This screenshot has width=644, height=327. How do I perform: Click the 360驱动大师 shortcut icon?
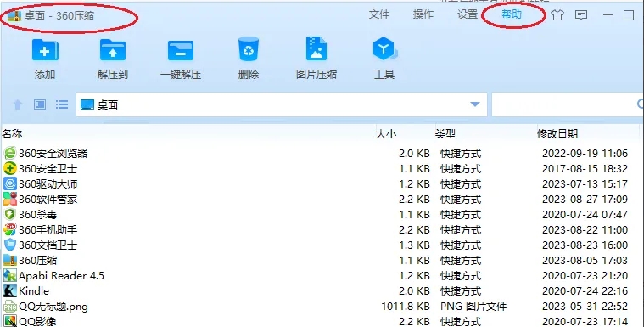[10, 183]
